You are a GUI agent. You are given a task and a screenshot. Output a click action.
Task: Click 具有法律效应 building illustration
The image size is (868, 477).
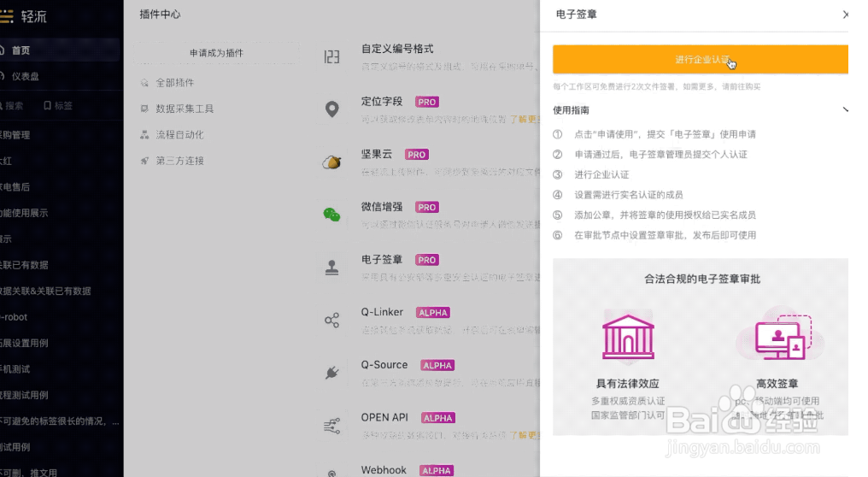[628, 337]
